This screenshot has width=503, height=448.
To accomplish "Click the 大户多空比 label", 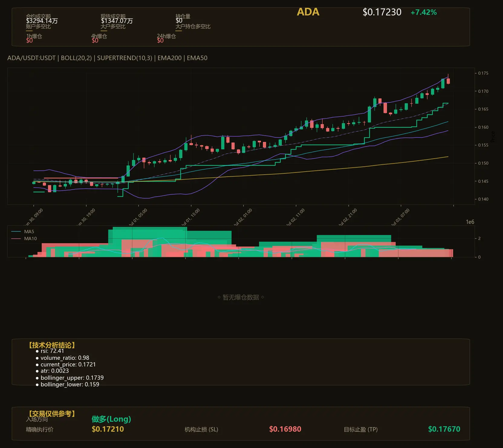I will (113, 27).
